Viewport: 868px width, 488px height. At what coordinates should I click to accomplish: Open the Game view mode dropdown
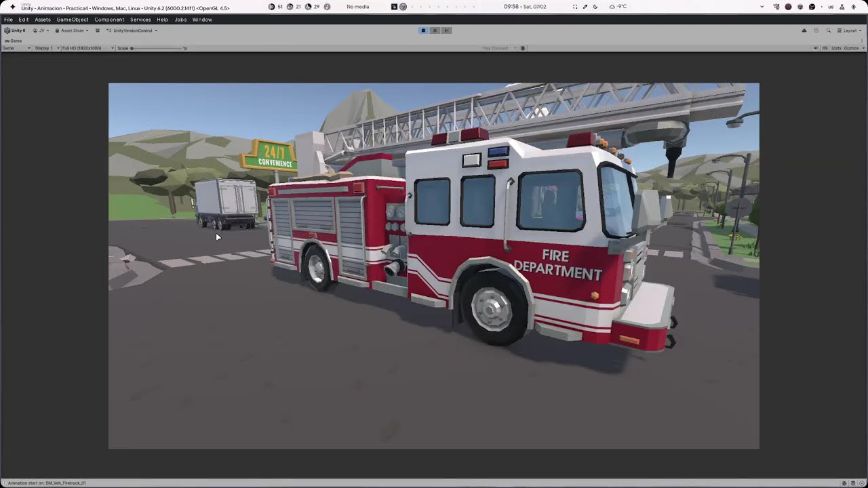pos(16,48)
